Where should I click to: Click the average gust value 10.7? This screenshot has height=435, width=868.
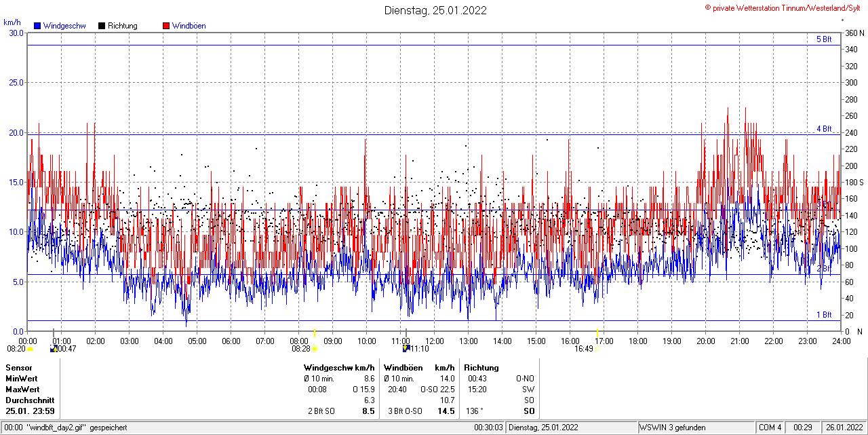coord(447,400)
